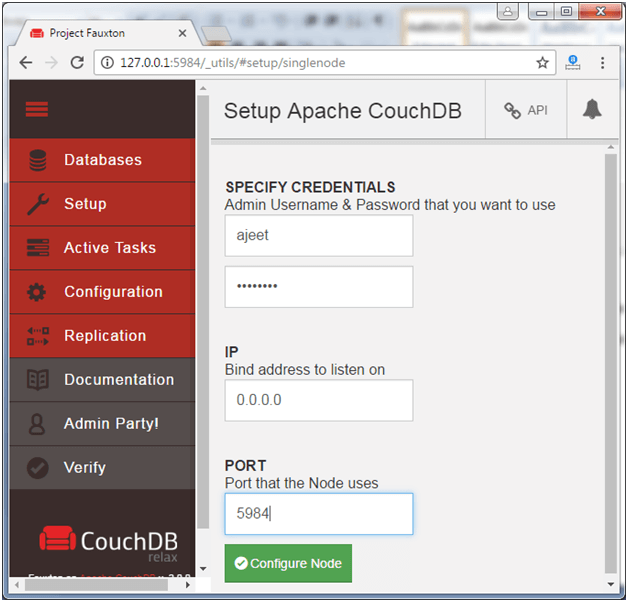Screen dimensions: 628x602
Task: Open Active Tasks menu item
Action: (x=103, y=248)
